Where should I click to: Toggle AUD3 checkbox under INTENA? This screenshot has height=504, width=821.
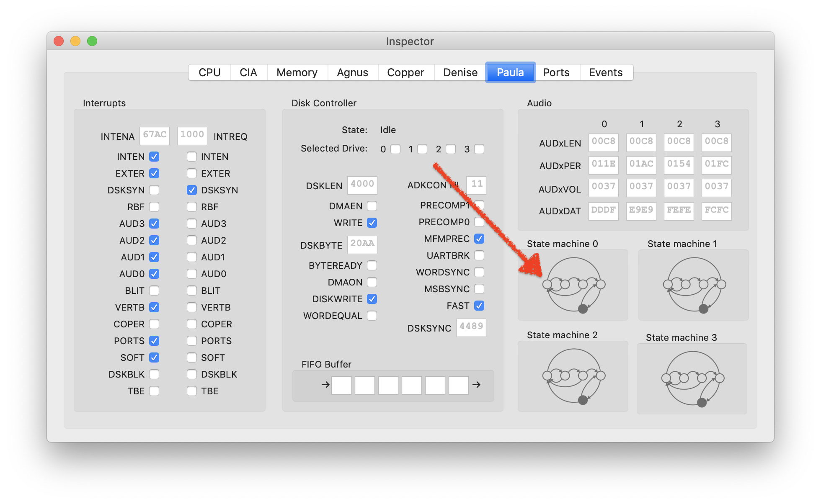pyautogui.click(x=154, y=224)
